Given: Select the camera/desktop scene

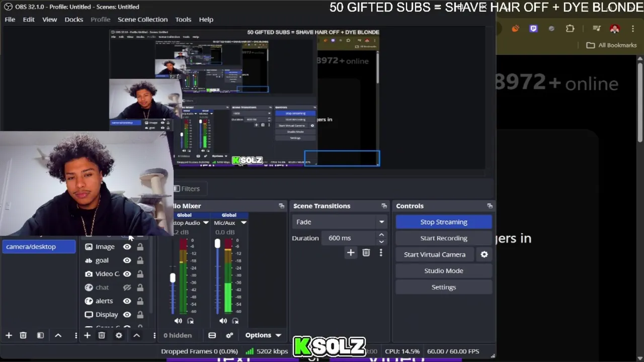Looking at the screenshot, I should (39, 247).
